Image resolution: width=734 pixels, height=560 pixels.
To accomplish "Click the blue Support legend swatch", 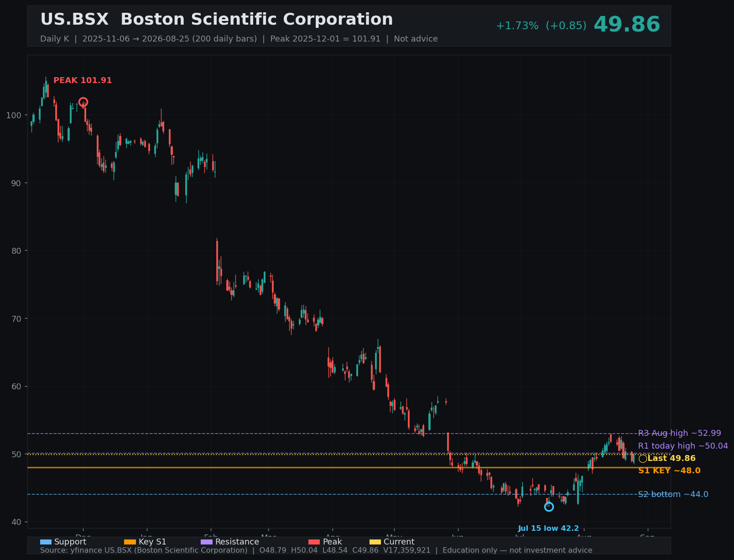I will tap(46, 542).
